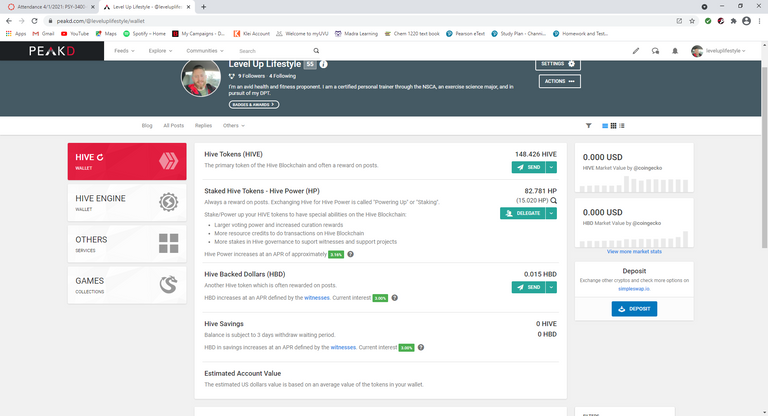This screenshot has width=768, height=416.
Task: Expand the Feeds dropdown menu
Action: click(124, 51)
